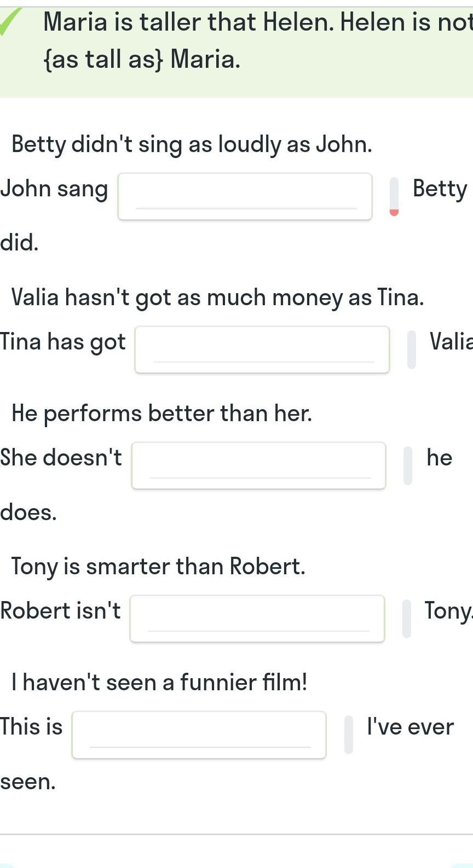Image resolution: width=473 pixels, height=868 pixels.
Task: Click the sentence "He performs better than her."
Action: [162, 413]
